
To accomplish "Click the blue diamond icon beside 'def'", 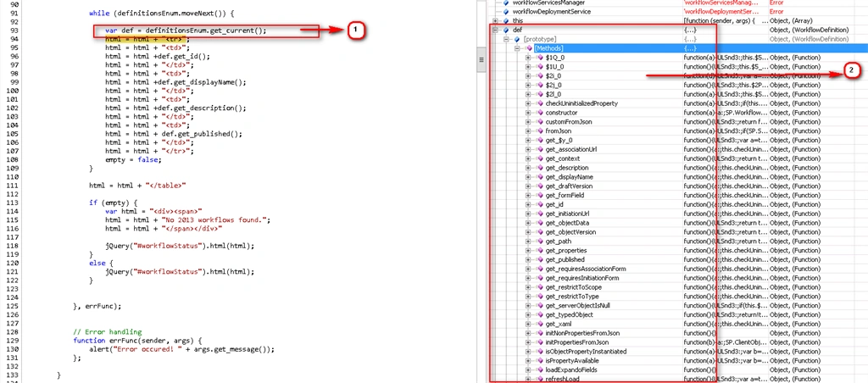I will click(x=505, y=30).
